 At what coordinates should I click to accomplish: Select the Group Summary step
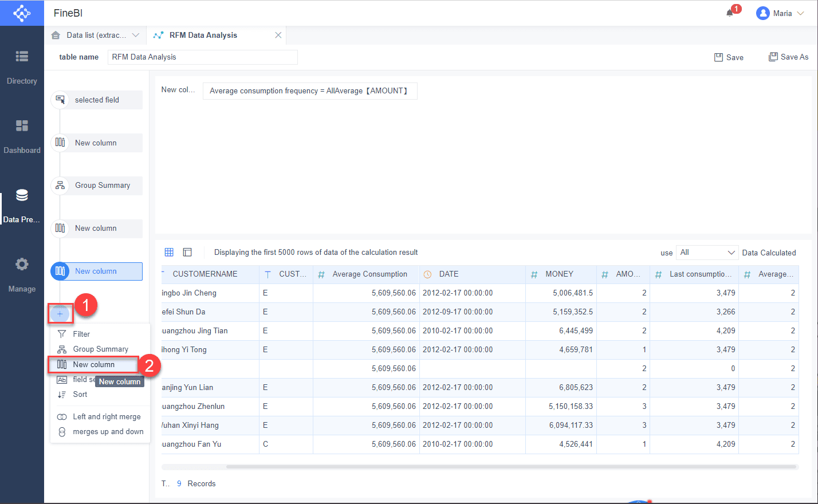pos(97,185)
